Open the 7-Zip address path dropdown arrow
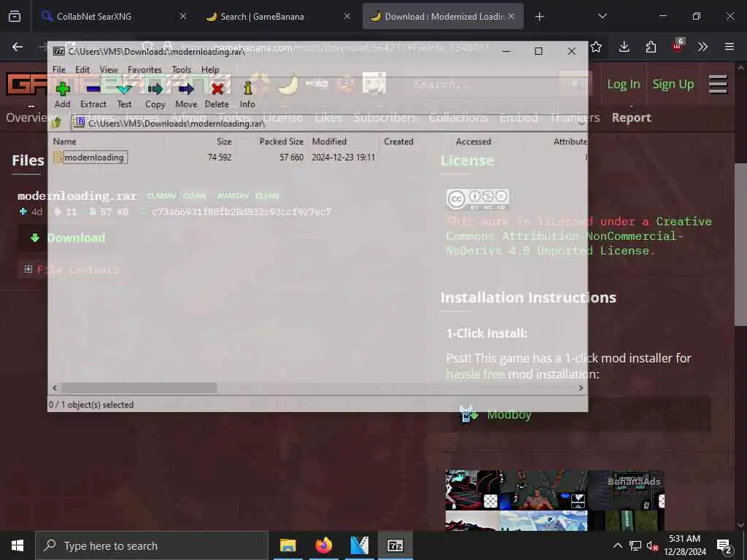The image size is (747, 560). (581, 123)
